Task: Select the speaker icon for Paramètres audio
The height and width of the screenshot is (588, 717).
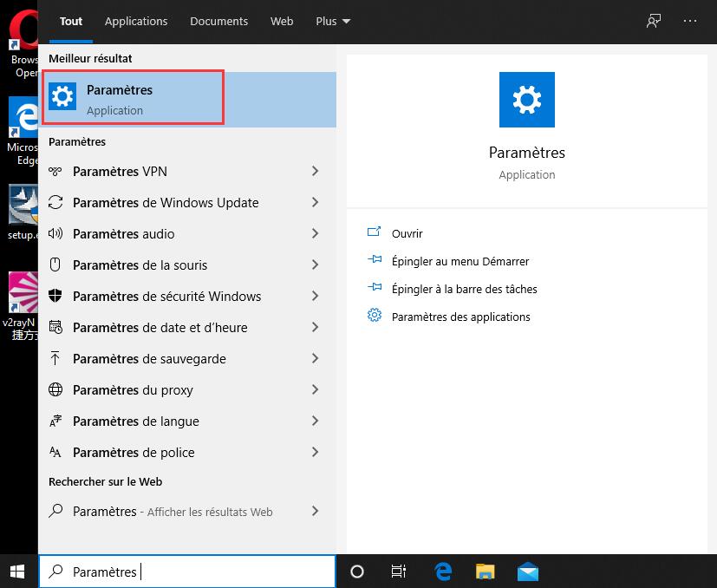Action: (55, 233)
